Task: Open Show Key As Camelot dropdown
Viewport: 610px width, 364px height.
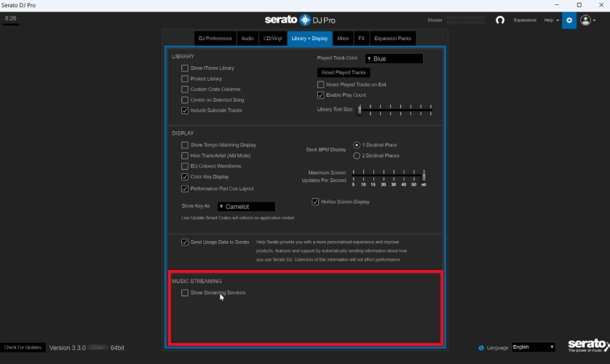Action: click(x=246, y=207)
